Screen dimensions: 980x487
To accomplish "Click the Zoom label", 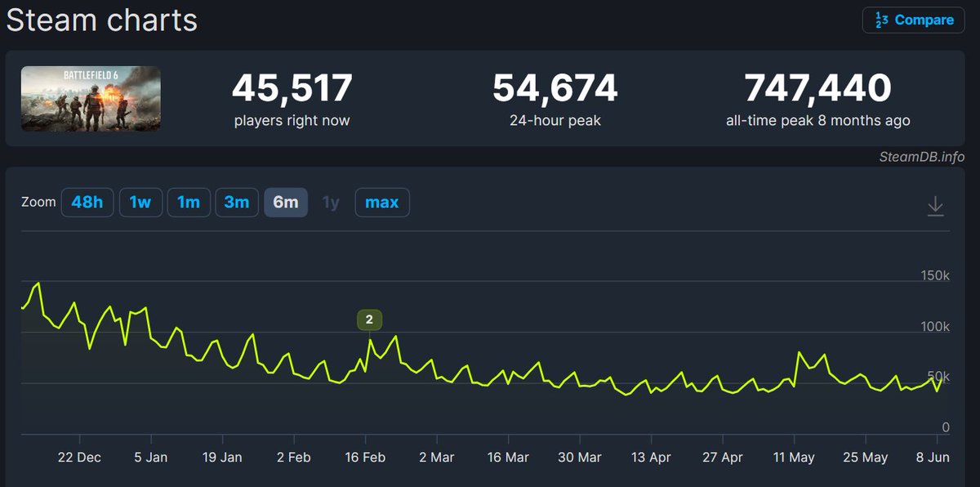I will (38, 202).
